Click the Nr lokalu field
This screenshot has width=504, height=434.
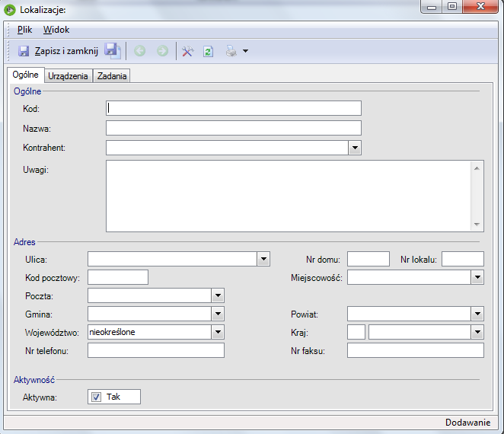[x=463, y=259]
